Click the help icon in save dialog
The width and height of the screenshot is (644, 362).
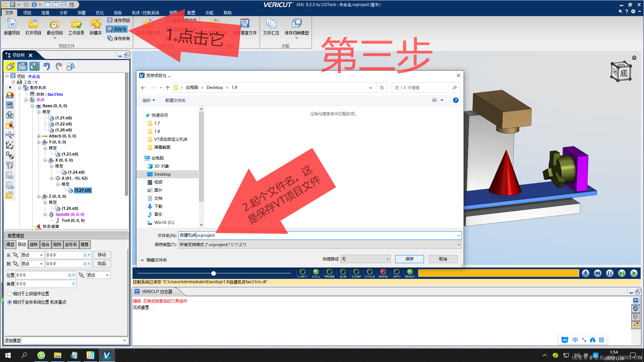coord(455,100)
